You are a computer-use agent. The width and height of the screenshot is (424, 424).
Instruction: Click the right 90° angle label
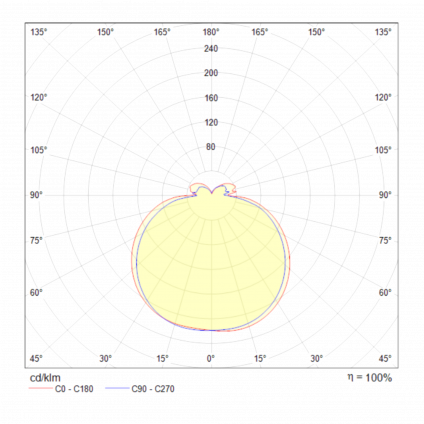pos(385,195)
